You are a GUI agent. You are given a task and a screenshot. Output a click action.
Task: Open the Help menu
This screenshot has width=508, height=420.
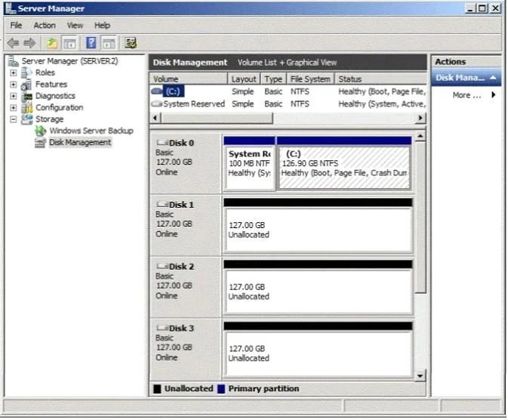point(102,25)
